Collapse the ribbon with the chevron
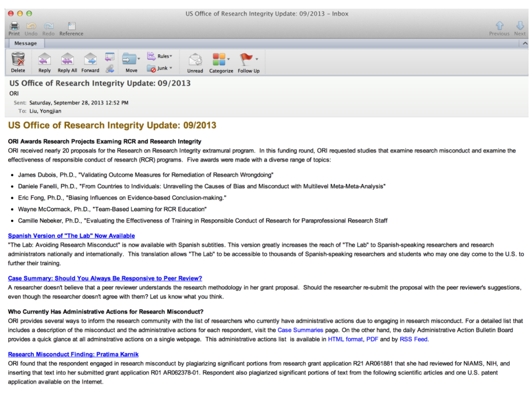Screen dimensions: 532x399 click(525, 43)
